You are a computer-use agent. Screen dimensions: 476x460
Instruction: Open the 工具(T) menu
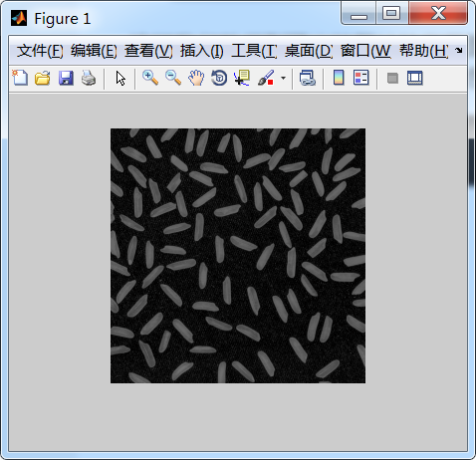[254, 51]
